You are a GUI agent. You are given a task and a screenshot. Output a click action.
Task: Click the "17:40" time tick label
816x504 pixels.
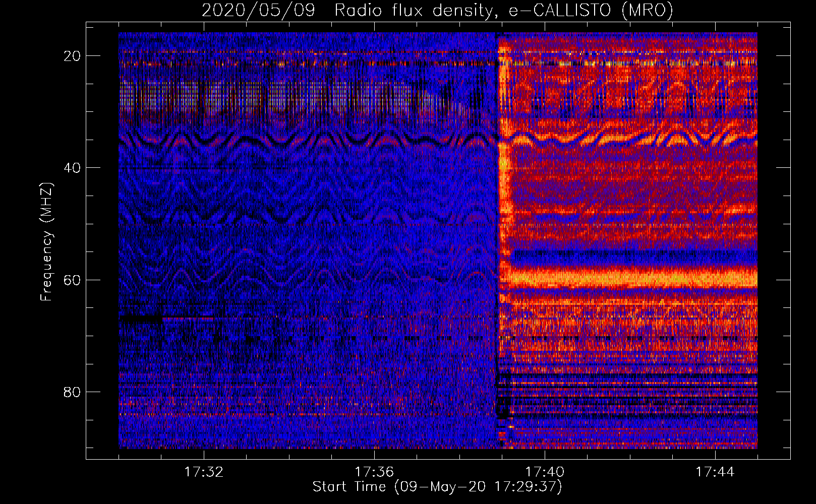(545, 472)
